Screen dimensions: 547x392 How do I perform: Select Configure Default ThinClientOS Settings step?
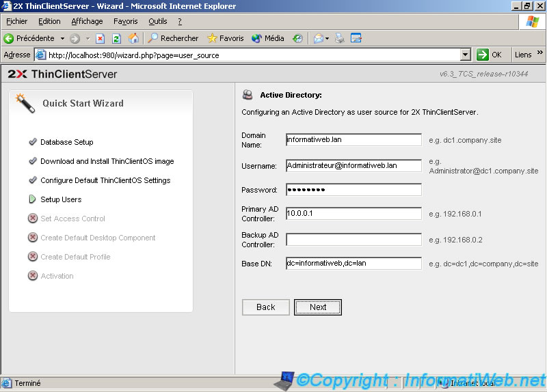click(x=105, y=180)
